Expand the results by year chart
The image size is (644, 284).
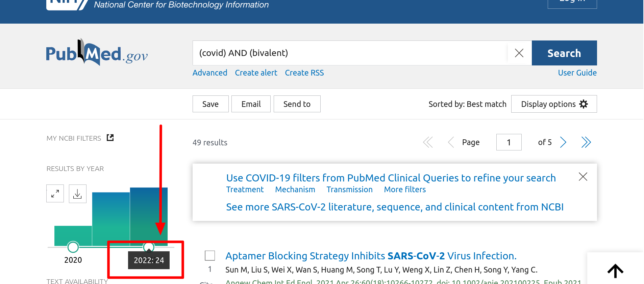(55, 194)
